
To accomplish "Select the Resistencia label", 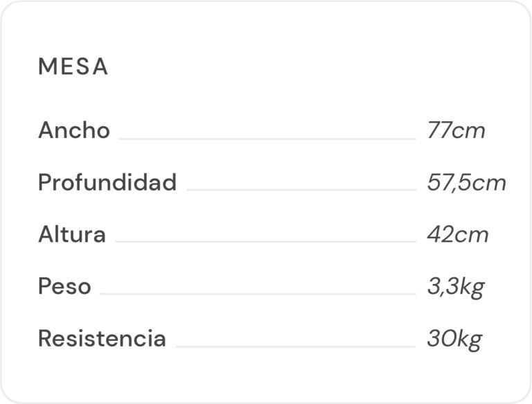I will (x=102, y=339).
